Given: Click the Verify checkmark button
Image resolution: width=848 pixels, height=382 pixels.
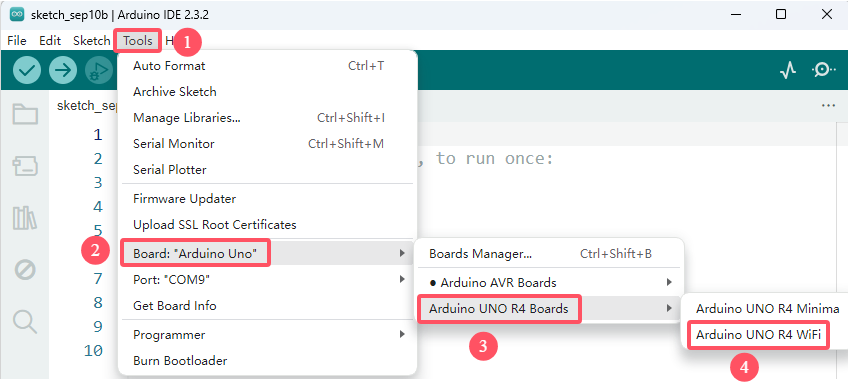Looking at the screenshot, I should [x=26, y=70].
